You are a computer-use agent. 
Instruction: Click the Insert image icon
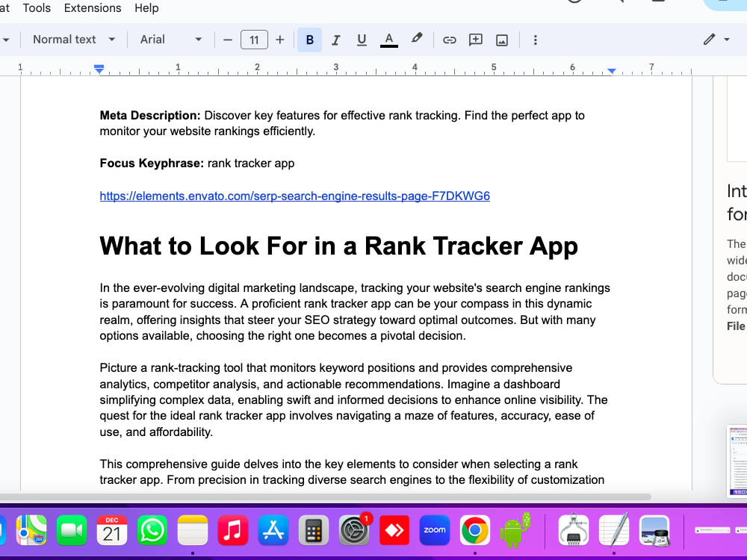click(502, 40)
